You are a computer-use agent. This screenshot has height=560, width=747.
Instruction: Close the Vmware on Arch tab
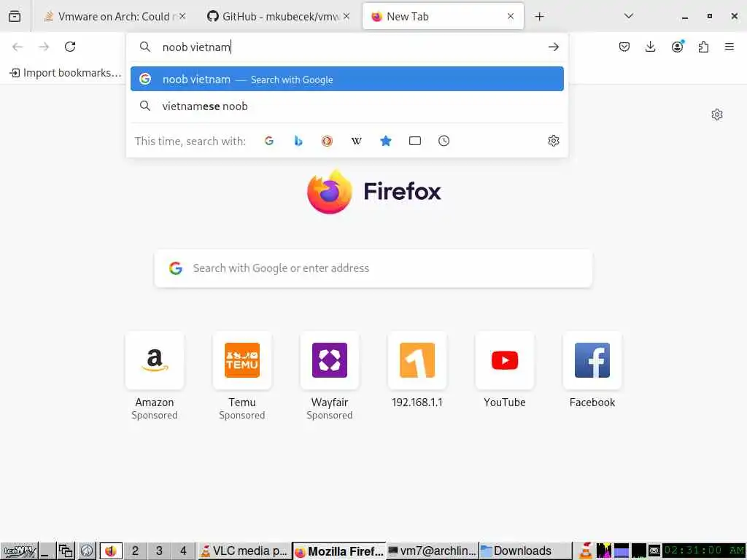point(182,16)
